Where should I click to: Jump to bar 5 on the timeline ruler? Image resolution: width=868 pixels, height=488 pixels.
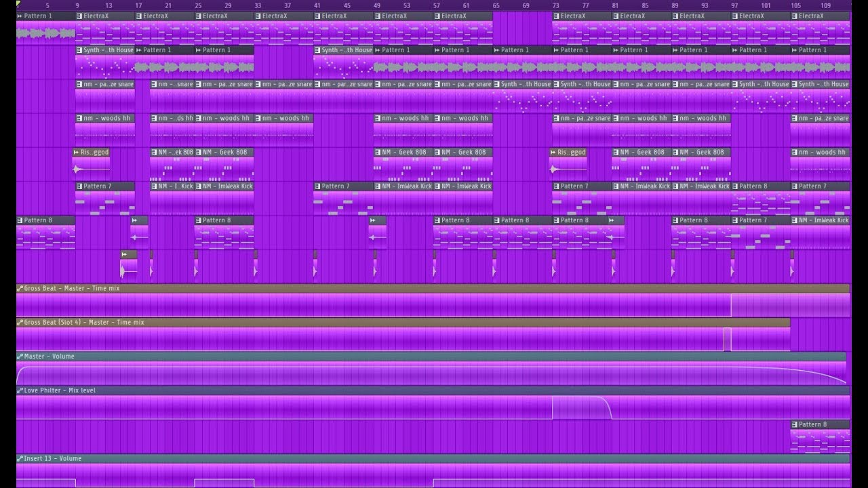47,5
